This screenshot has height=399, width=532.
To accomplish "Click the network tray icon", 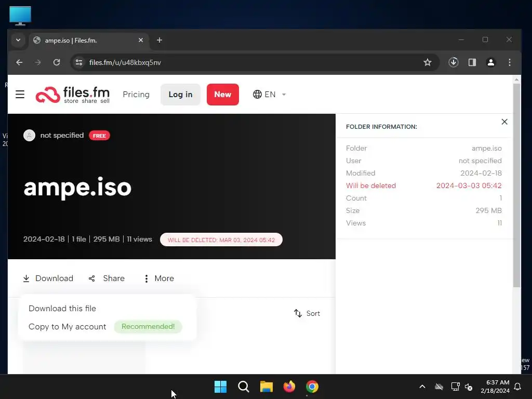I will 455,387.
